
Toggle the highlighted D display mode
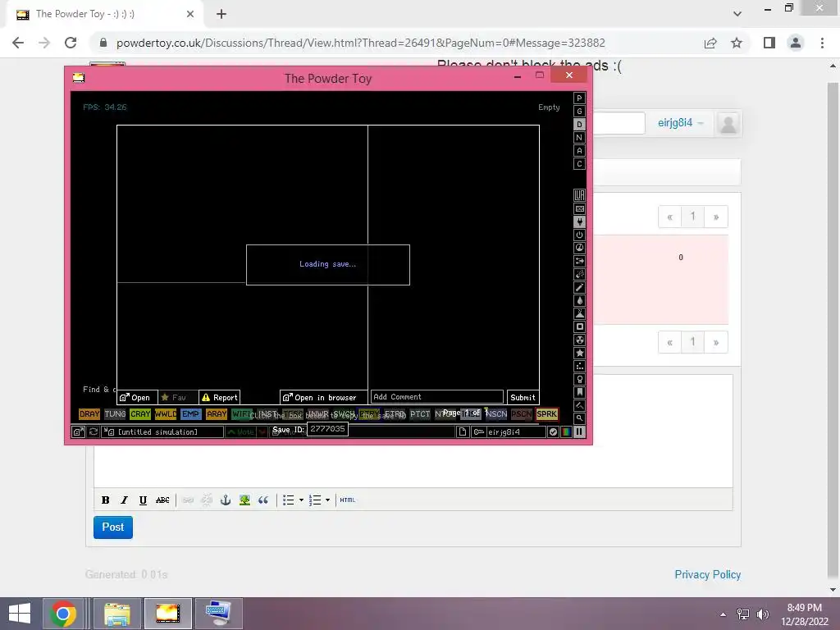point(579,125)
